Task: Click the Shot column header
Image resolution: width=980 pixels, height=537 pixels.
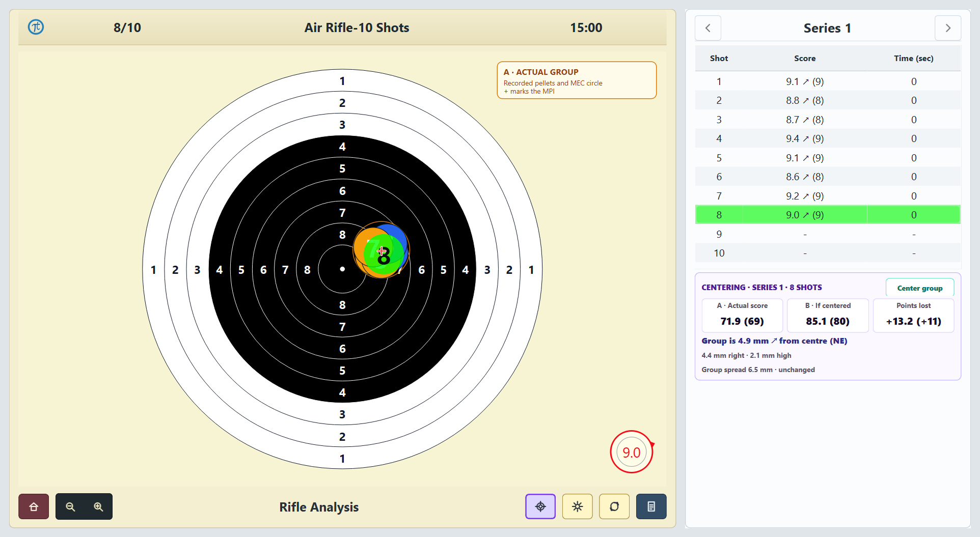Action: (719, 59)
